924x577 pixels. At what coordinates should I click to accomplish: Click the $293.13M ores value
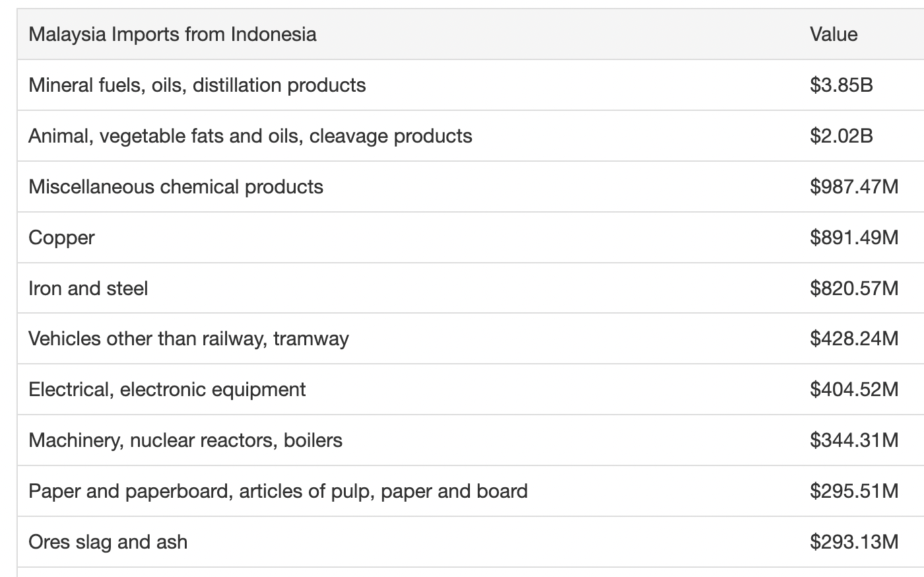[x=854, y=542]
